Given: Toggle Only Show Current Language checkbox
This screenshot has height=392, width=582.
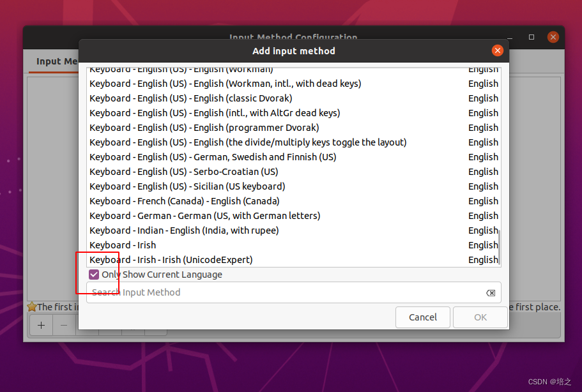Looking at the screenshot, I should tap(94, 275).
